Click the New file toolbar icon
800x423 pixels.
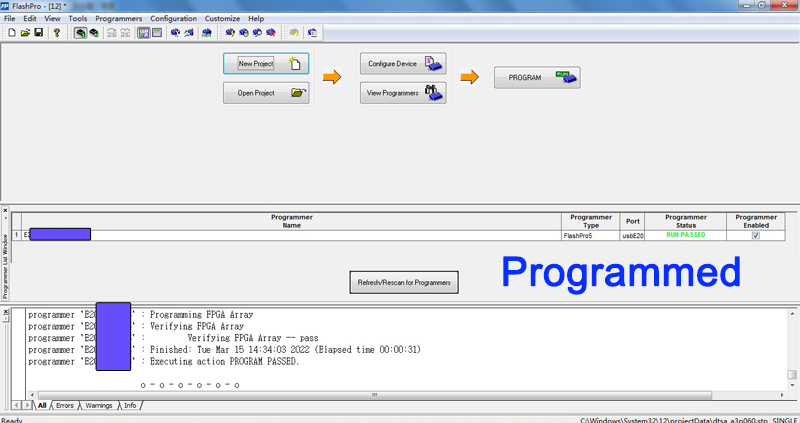11,33
